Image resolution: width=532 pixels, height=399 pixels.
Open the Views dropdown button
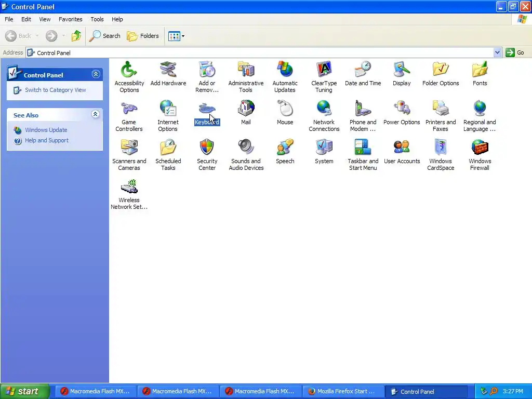coord(177,36)
